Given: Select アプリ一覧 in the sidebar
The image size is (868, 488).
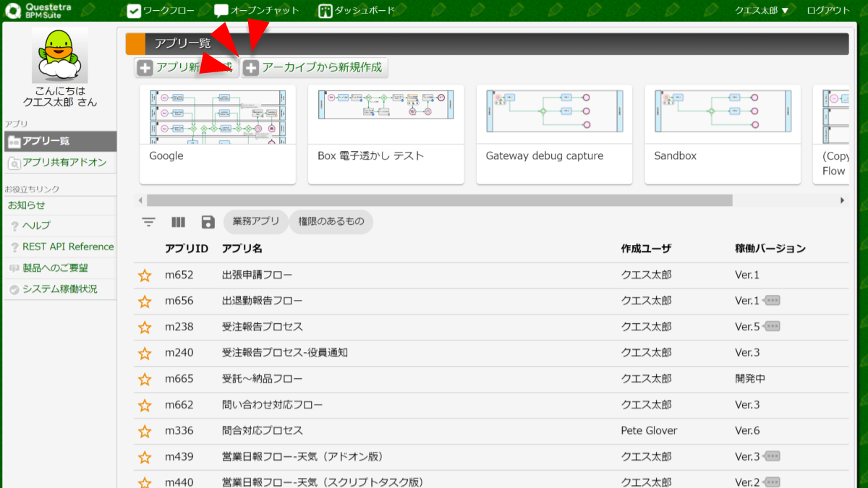Looking at the screenshot, I should point(59,142).
